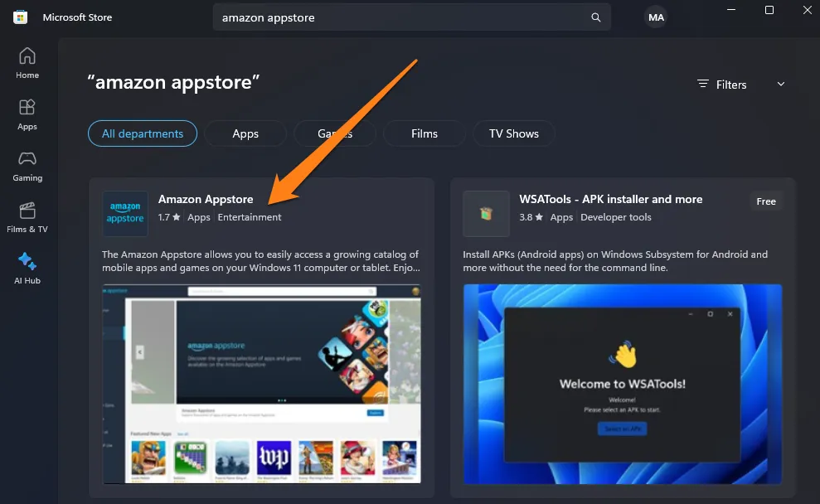The image size is (820, 504).
Task: Switch to the Films department tab
Action: point(425,133)
